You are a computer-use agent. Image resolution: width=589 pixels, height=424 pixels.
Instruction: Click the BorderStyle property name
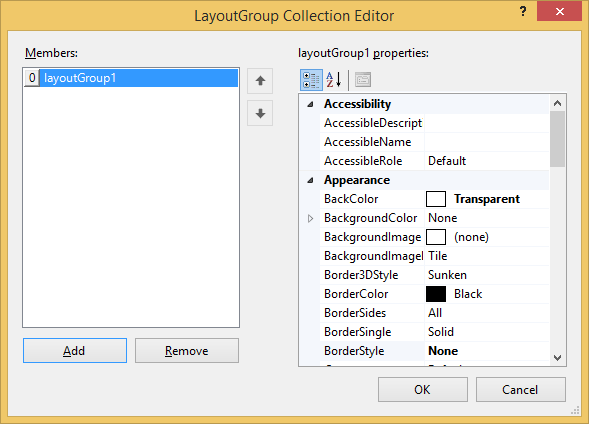click(x=354, y=351)
